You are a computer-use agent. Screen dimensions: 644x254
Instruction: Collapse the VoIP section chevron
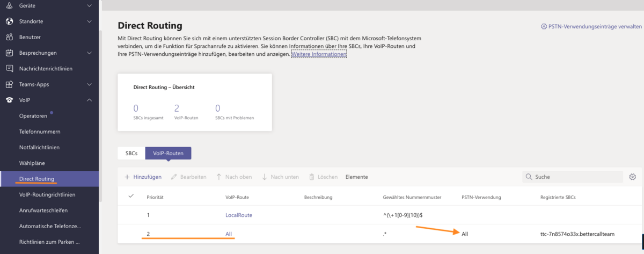(x=89, y=100)
